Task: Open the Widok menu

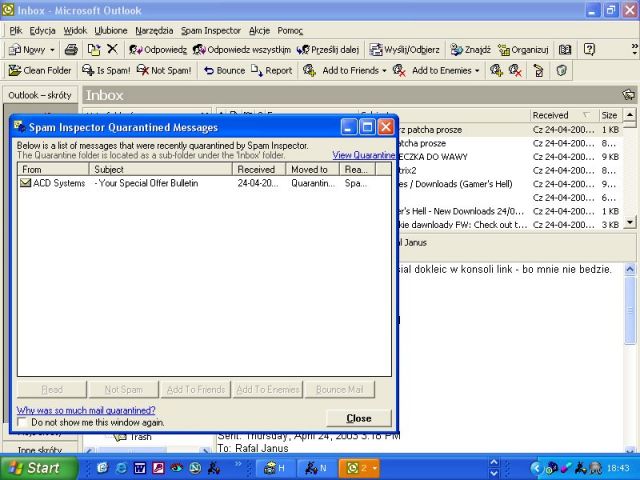Action: point(75,31)
